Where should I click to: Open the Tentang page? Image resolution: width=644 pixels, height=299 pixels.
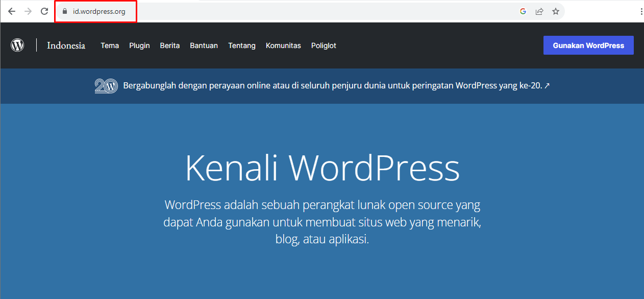click(x=242, y=45)
